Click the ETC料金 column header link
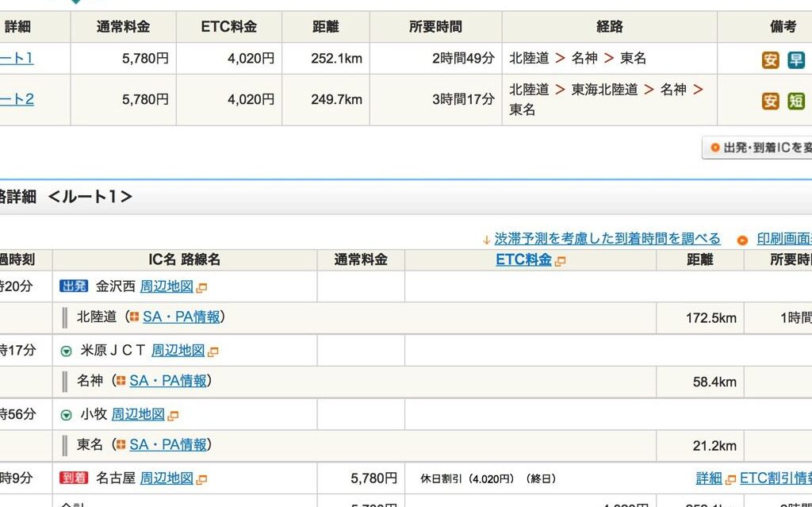Screen dimensions: 812x507 coord(523,259)
